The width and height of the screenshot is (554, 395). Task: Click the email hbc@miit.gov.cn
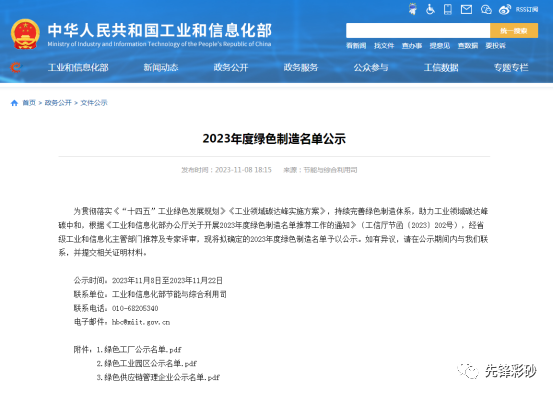pyautogui.click(x=141, y=322)
